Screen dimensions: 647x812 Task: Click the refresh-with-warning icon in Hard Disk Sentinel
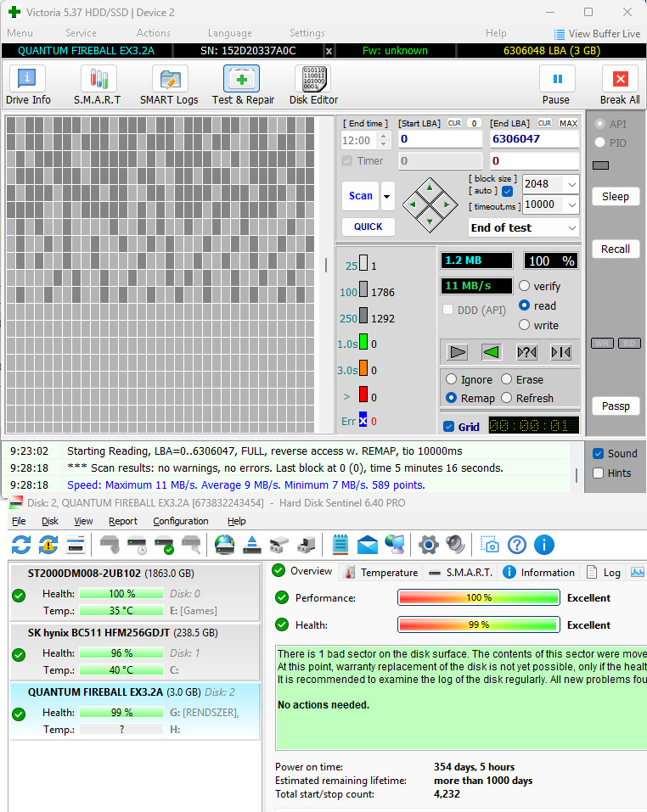pos(48,545)
